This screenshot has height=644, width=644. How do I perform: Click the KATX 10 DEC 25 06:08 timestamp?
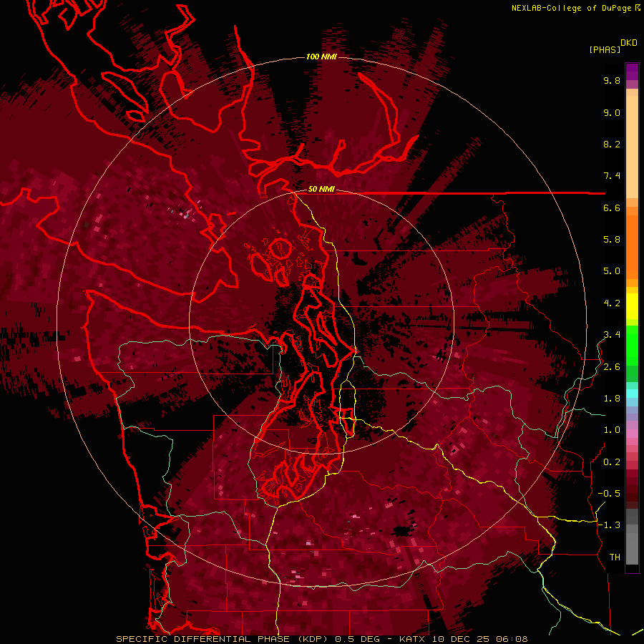point(463,639)
